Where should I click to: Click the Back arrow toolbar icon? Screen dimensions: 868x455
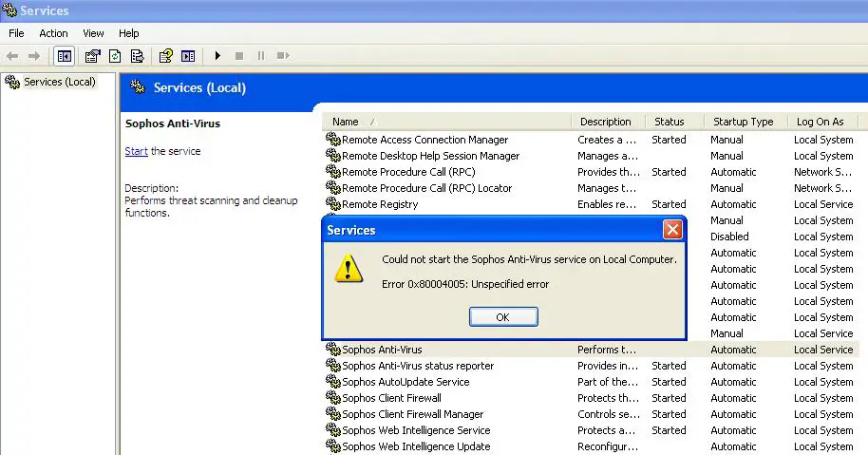click(x=12, y=56)
